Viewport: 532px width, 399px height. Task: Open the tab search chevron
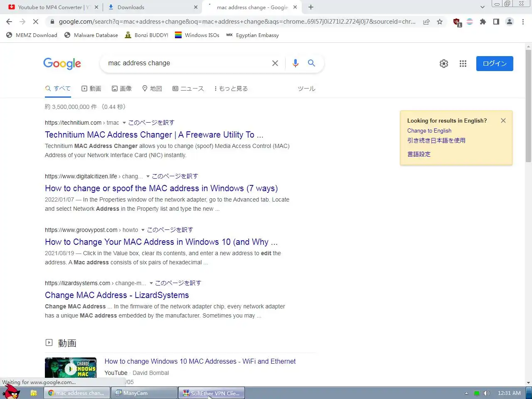click(x=482, y=7)
